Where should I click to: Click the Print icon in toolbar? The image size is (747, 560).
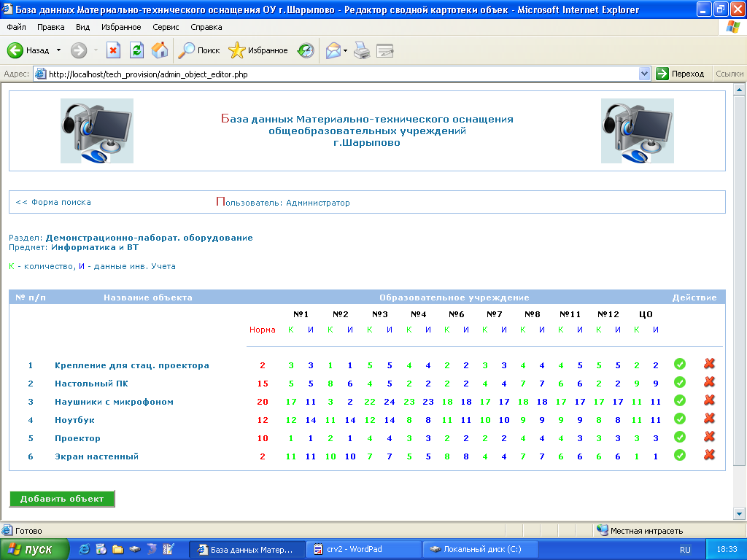[362, 50]
